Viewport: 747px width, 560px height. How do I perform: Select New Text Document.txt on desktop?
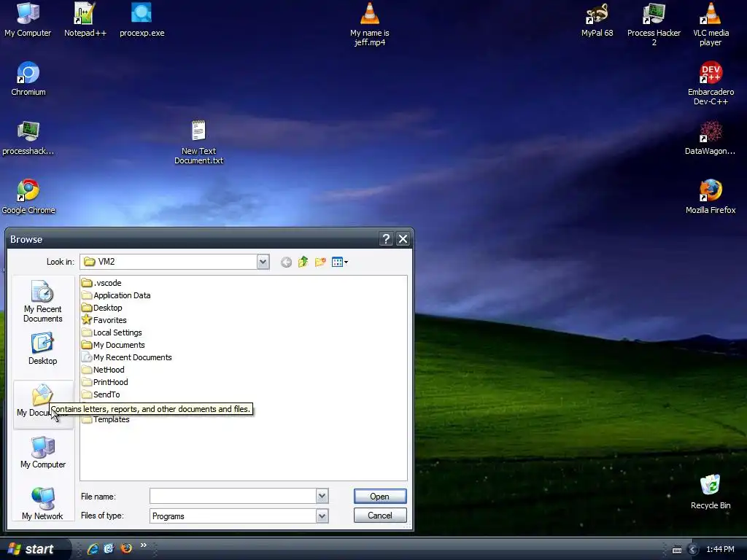click(x=198, y=142)
